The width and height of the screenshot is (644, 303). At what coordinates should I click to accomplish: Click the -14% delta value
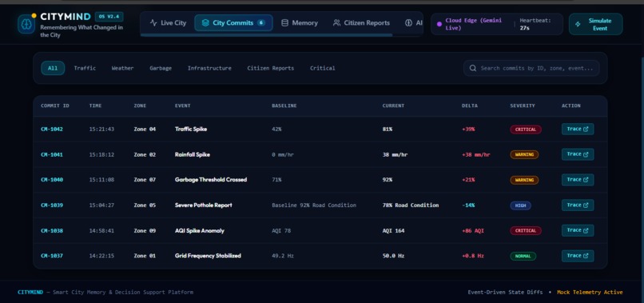click(x=468, y=205)
